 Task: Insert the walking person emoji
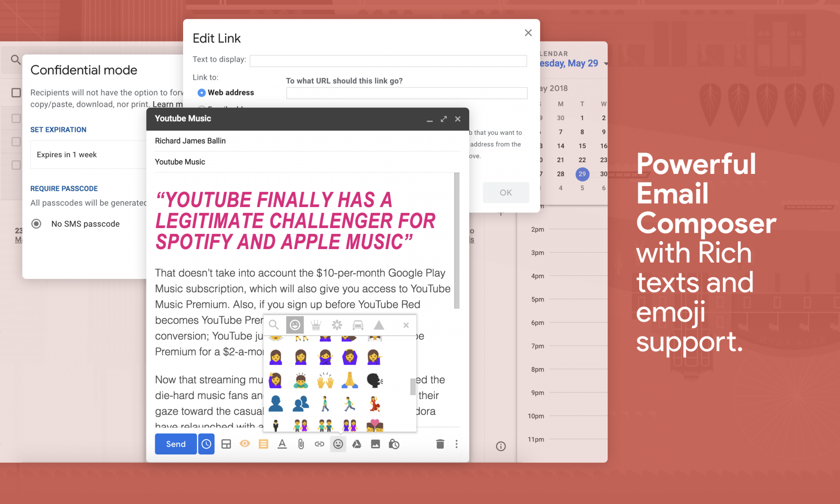pyautogui.click(x=325, y=404)
